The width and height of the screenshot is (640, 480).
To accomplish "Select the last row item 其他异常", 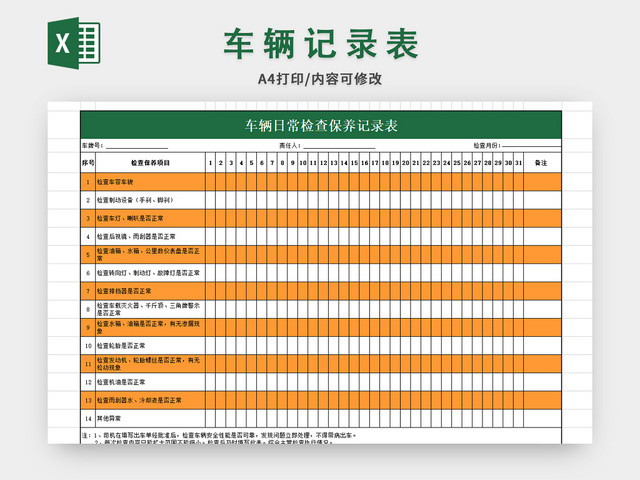I will click(321, 418).
